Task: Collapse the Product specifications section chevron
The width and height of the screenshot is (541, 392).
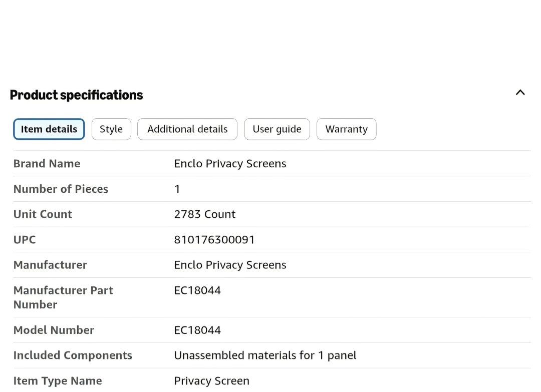Action: (x=520, y=93)
